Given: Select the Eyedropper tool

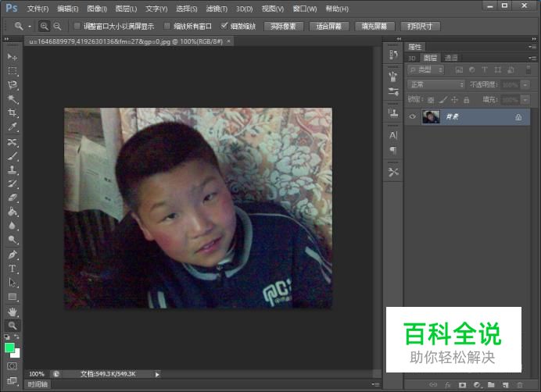Looking at the screenshot, I should click(13, 127).
